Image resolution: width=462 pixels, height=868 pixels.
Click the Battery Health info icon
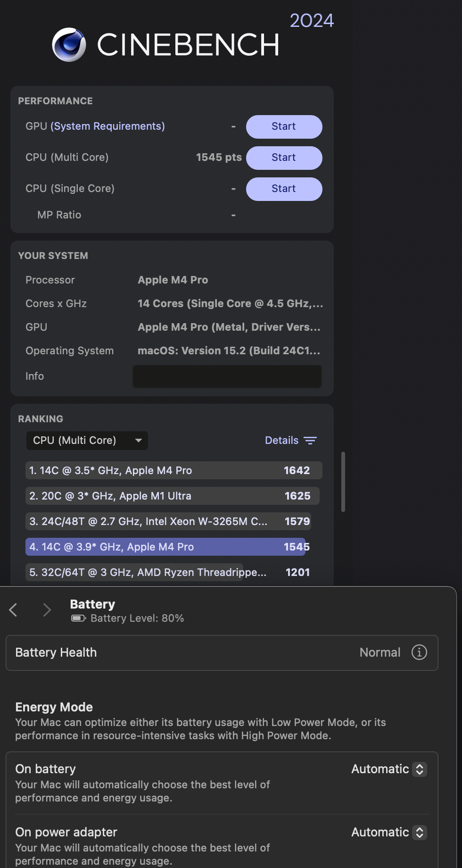point(419,652)
